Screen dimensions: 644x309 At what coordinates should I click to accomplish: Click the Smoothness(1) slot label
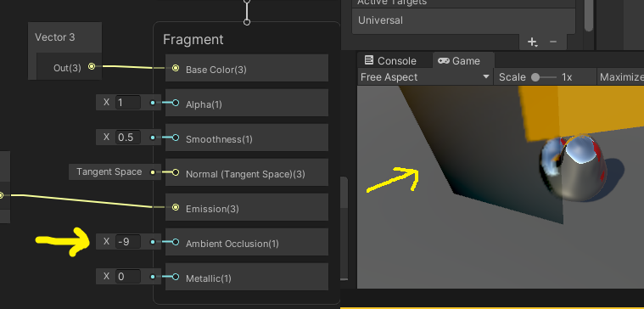pyautogui.click(x=219, y=139)
